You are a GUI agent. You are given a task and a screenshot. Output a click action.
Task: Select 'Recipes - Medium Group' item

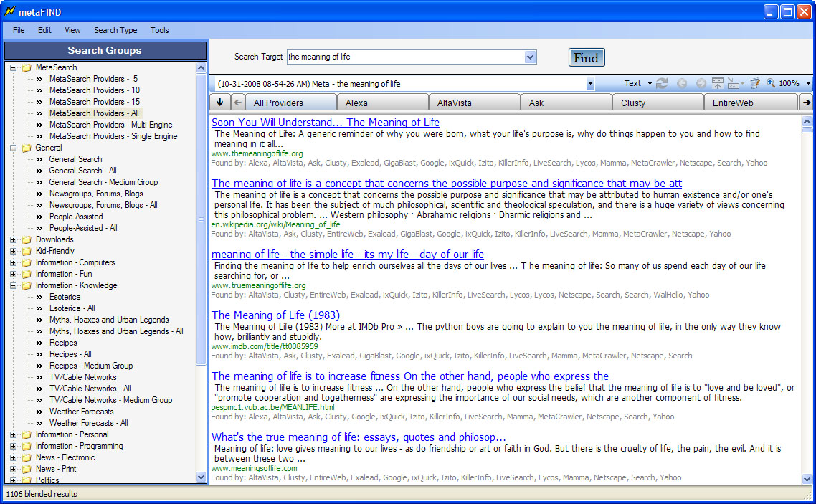click(91, 366)
